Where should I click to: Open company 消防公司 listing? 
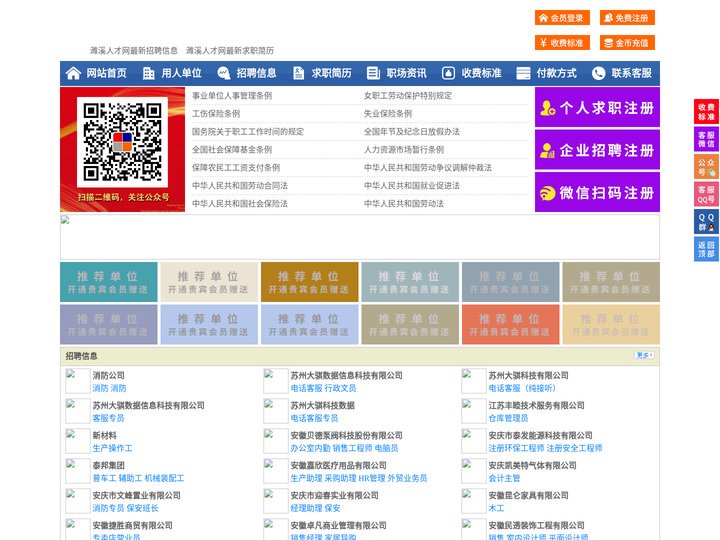click(x=109, y=375)
